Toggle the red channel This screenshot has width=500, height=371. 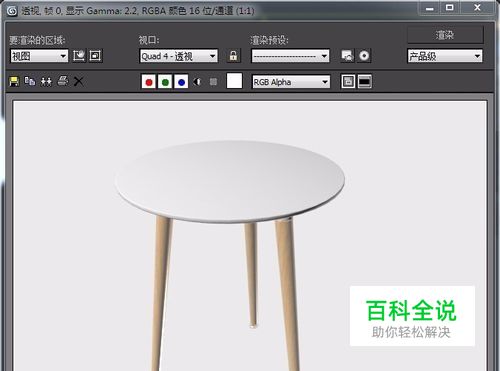(x=149, y=82)
